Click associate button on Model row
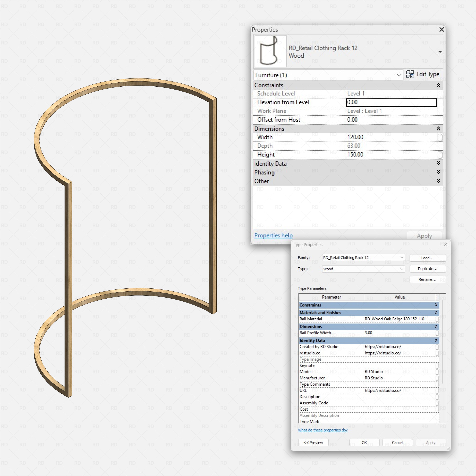476x476 pixels. pyautogui.click(x=437, y=372)
